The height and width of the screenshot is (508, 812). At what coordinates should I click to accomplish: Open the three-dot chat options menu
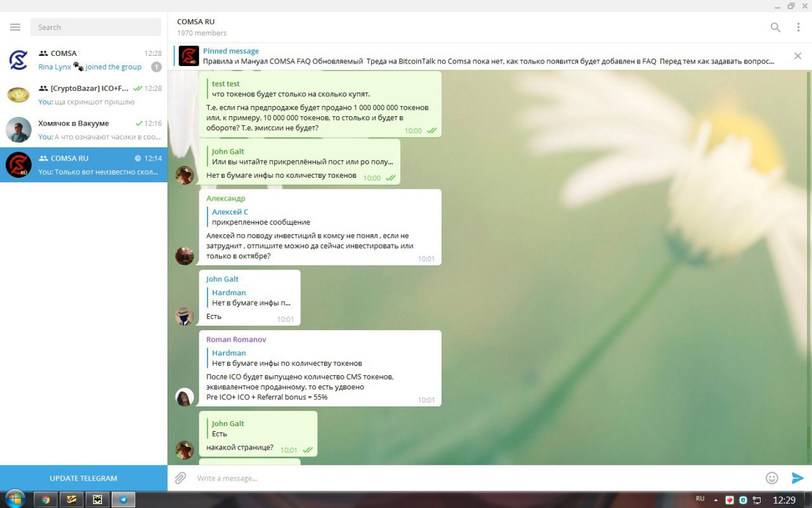tap(798, 27)
